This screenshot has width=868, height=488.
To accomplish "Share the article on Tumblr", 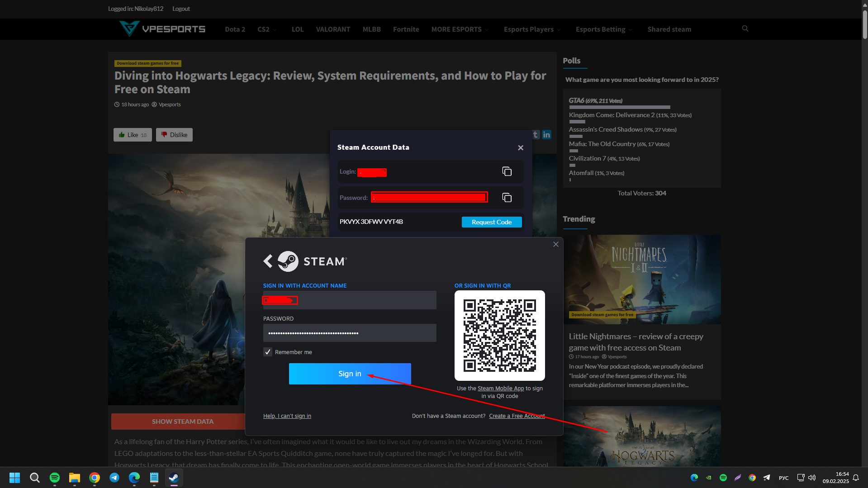I will pyautogui.click(x=536, y=134).
